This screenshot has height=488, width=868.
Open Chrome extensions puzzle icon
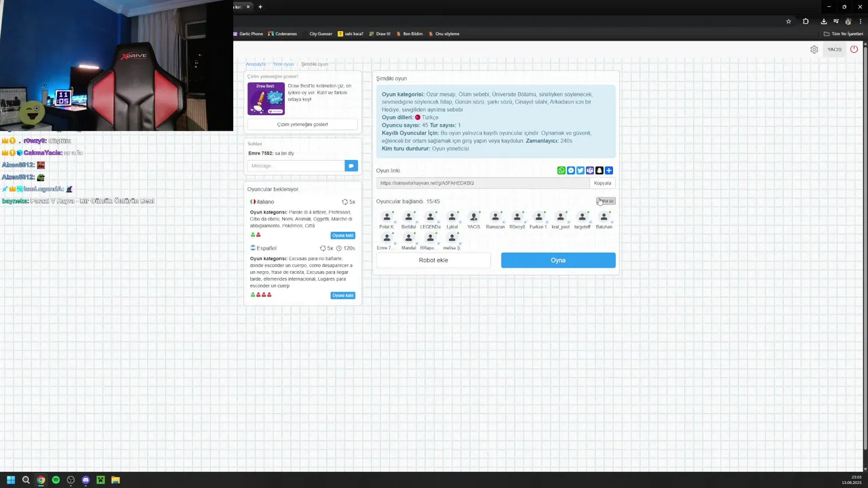806,21
